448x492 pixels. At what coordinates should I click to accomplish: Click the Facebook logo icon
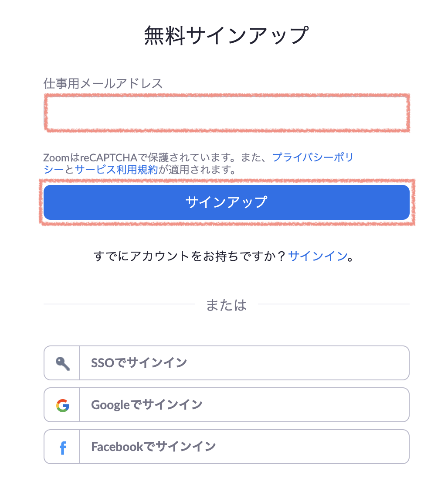click(x=63, y=448)
